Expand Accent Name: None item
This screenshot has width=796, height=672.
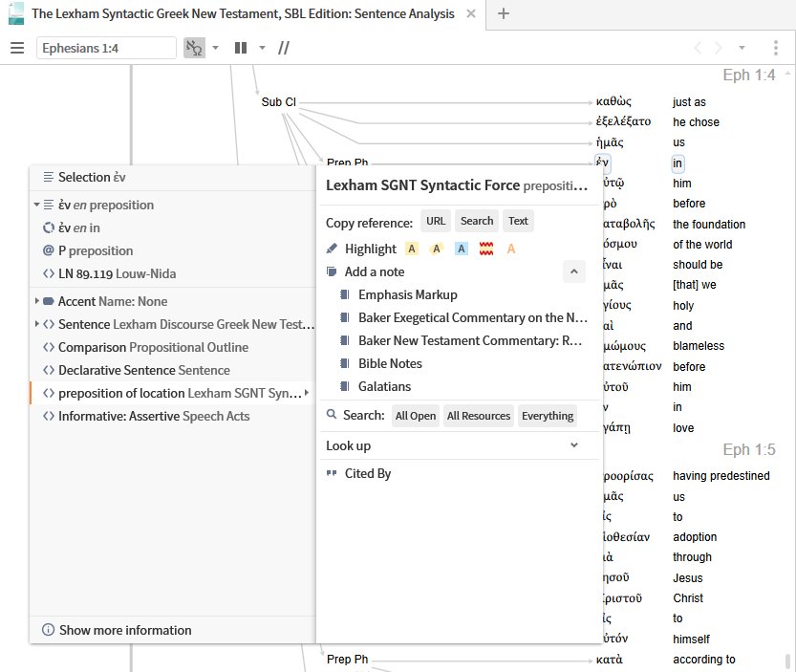pyautogui.click(x=36, y=301)
